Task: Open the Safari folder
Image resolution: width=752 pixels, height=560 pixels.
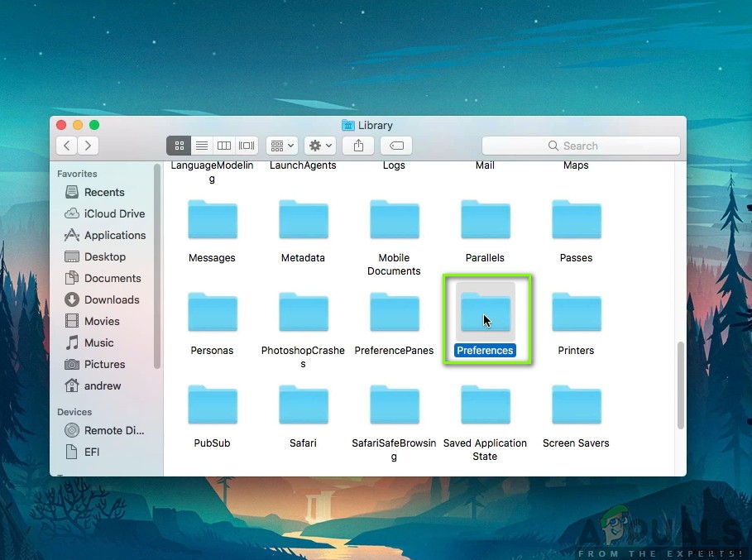Action: (303, 405)
